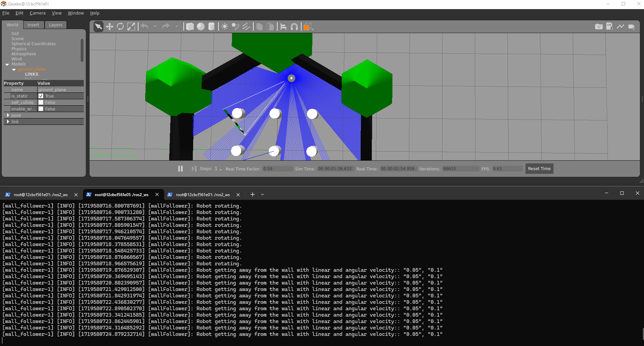Uncheck the is_static checkbox
Viewport: 644px width, 346px height.
coord(41,96)
